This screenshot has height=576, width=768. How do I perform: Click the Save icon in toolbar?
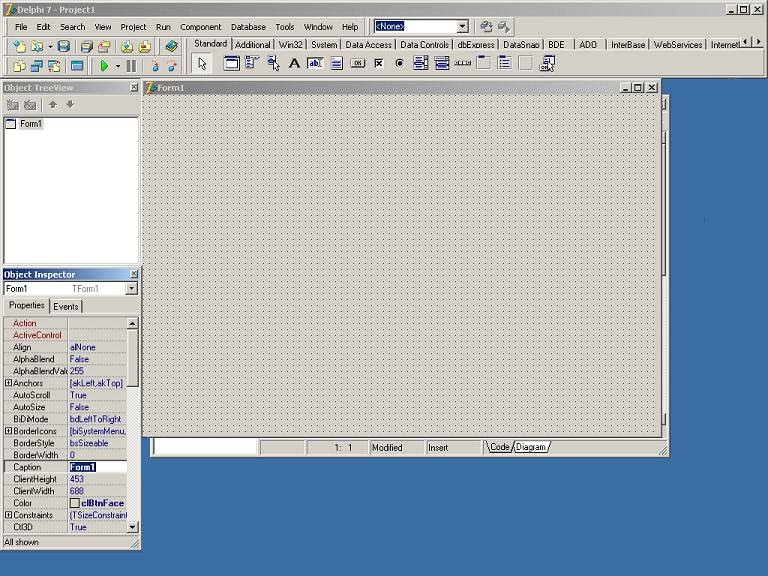click(x=64, y=47)
